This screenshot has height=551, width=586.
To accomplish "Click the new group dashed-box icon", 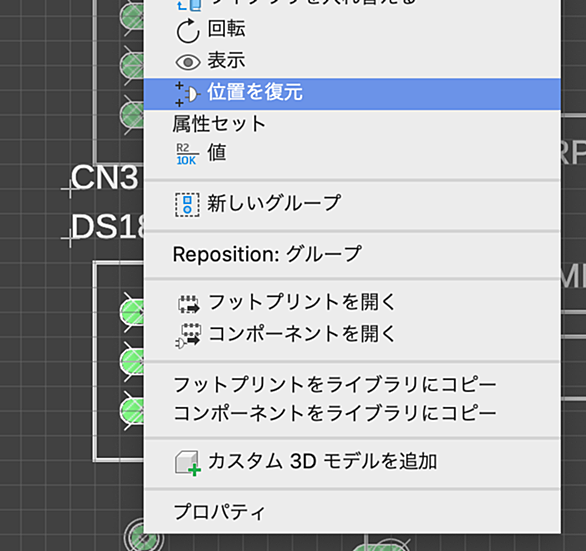I will (x=187, y=205).
